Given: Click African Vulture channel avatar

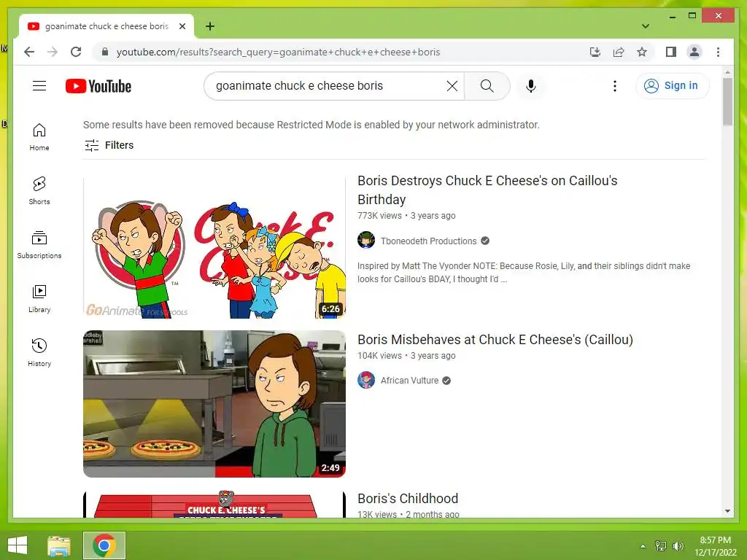Looking at the screenshot, I should point(366,380).
